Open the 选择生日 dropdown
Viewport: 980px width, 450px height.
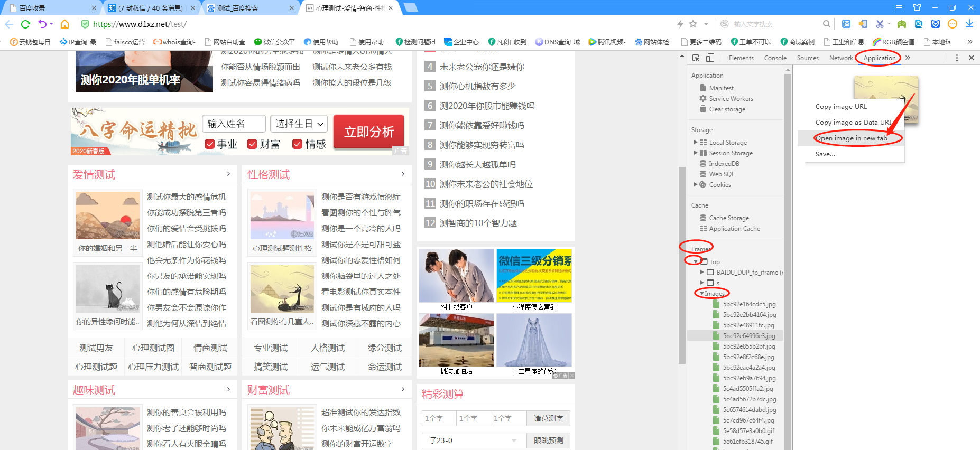(299, 124)
